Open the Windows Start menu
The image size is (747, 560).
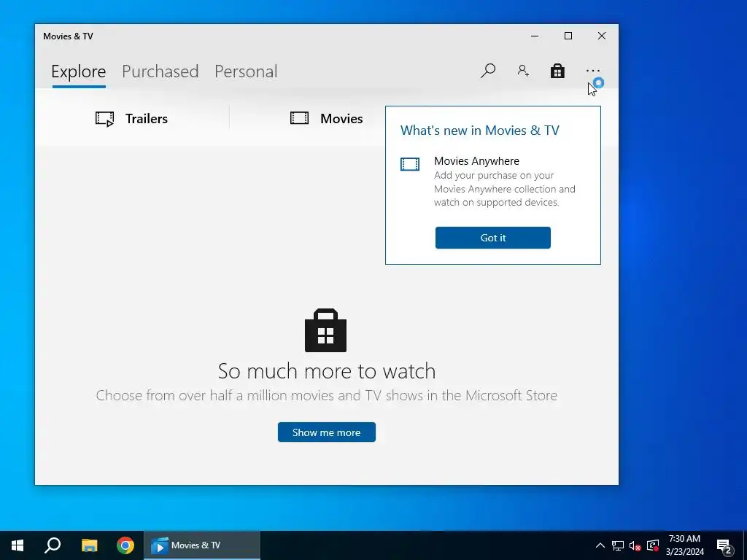[18, 545]
